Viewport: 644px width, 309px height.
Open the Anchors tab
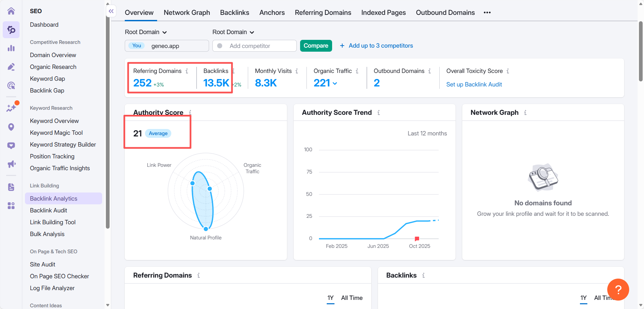pos(272,12)
